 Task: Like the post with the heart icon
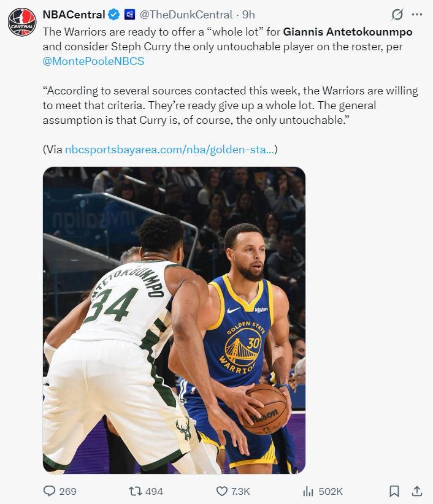coord(222,491)
